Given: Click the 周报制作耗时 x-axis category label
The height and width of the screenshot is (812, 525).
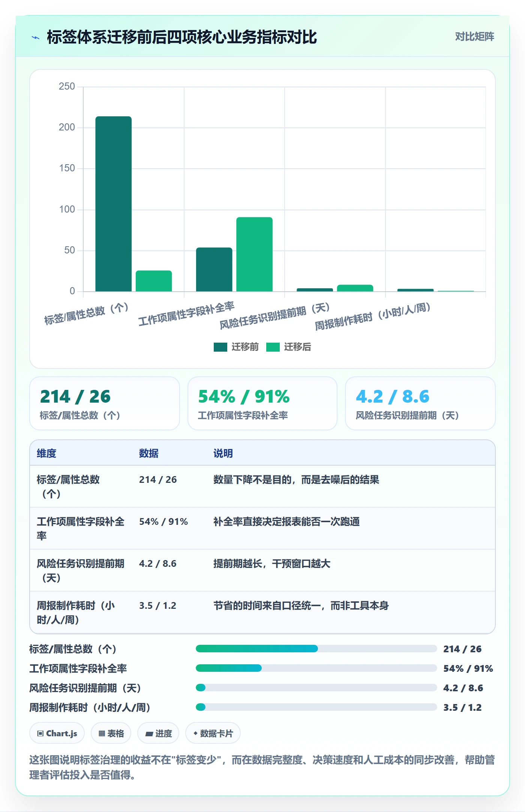Looking at the screenshot, I should (372, 317).
